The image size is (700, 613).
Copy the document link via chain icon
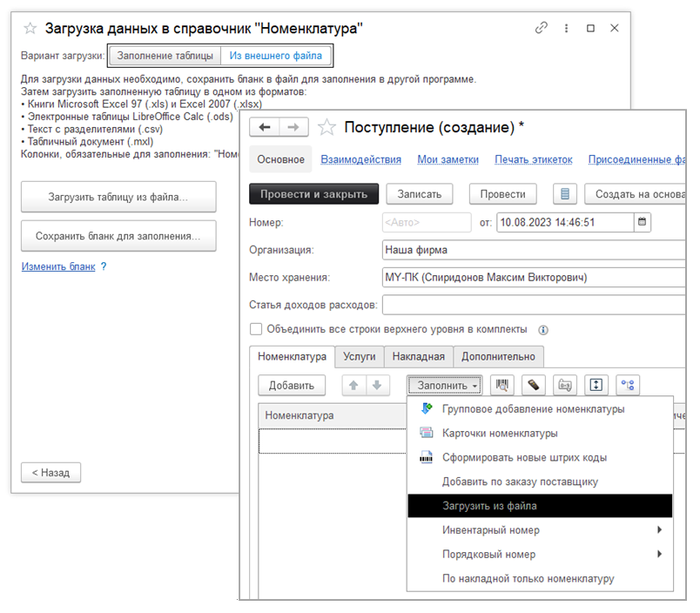point(541,28)
